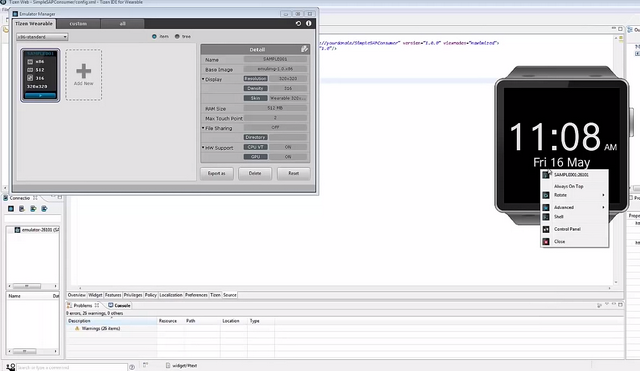Select emulator-26101 in Connection tree

click(x=37, y=230)
